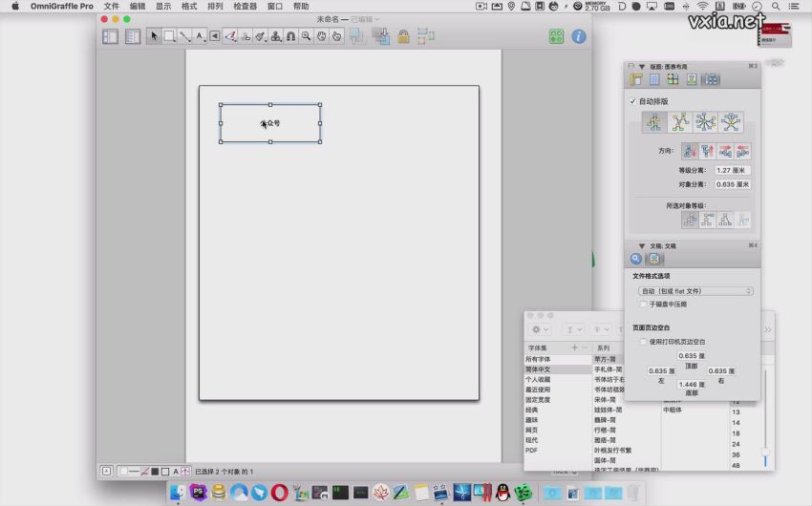The width and height of the screenshot is (812, 506).
Task: Click the send to back icon
Action: [381, 36]
